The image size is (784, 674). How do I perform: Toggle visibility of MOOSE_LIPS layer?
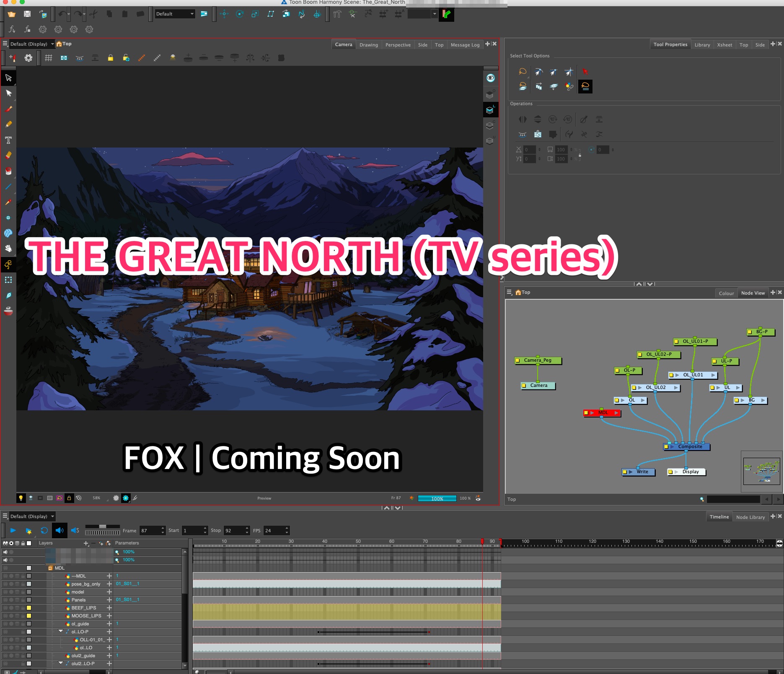5,616
